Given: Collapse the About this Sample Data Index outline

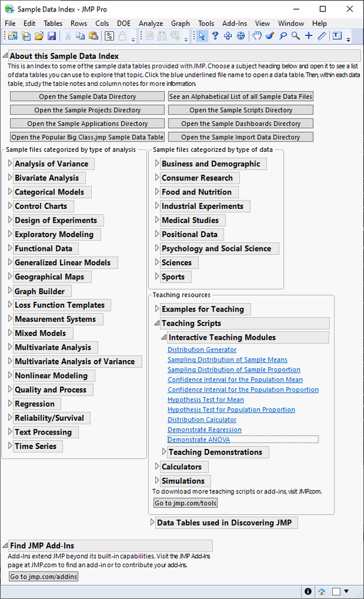Looking at the screenshot, I should [5, 56].
